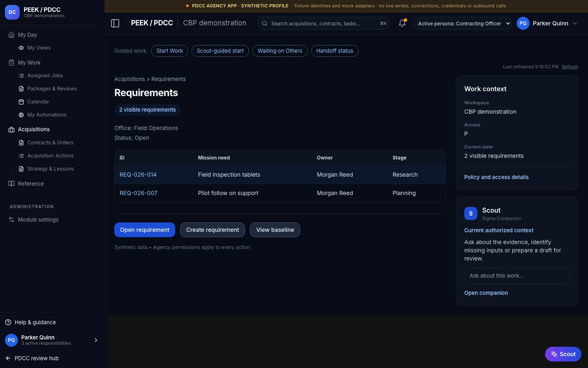Screen dimensions: 588x368
Task: Click the My Work clipboard icon
Action: pyautogui.click(x=11, y=63)
